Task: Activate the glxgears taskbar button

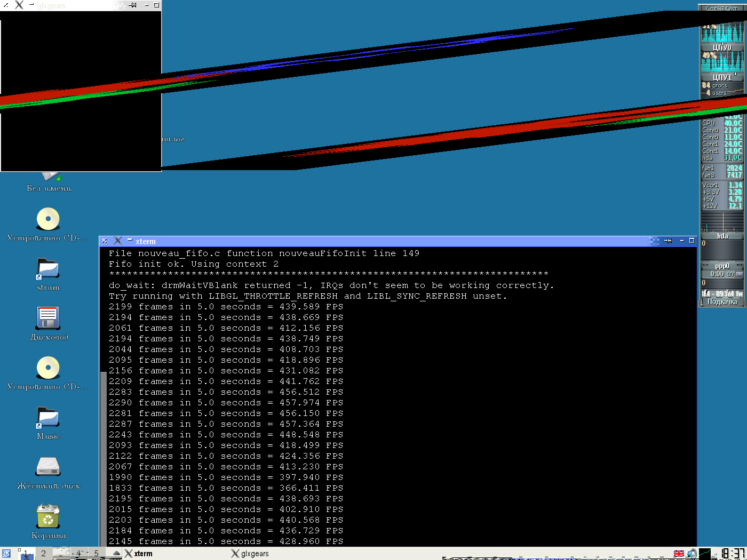Action: click(x=251, y=554)
